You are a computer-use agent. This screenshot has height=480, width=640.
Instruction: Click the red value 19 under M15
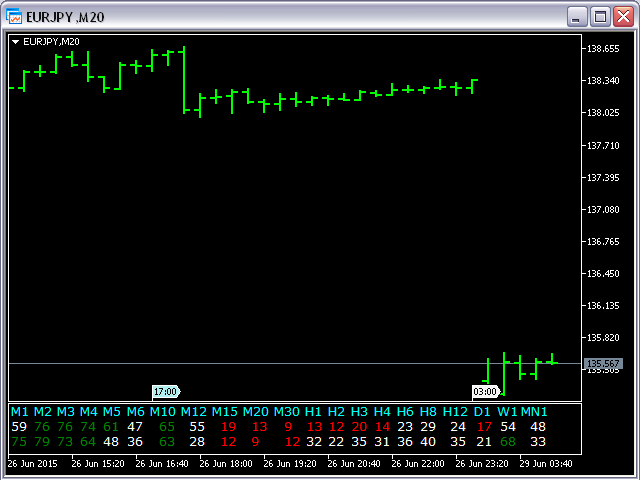tap(229, 427)
